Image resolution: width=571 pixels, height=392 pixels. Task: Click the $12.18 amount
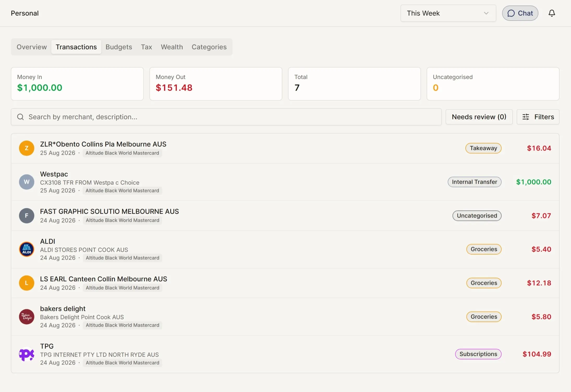539,283
